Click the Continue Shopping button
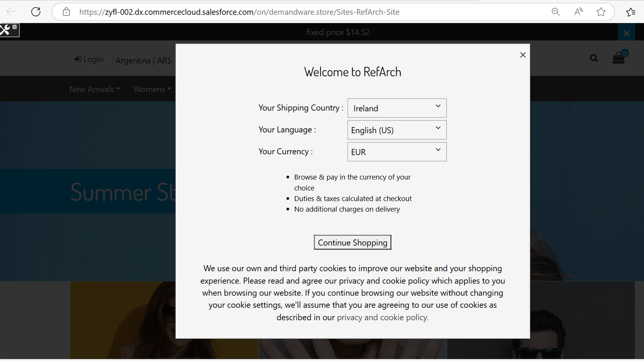Viewport: 644px width, 361px height. [x=353, y=242]
